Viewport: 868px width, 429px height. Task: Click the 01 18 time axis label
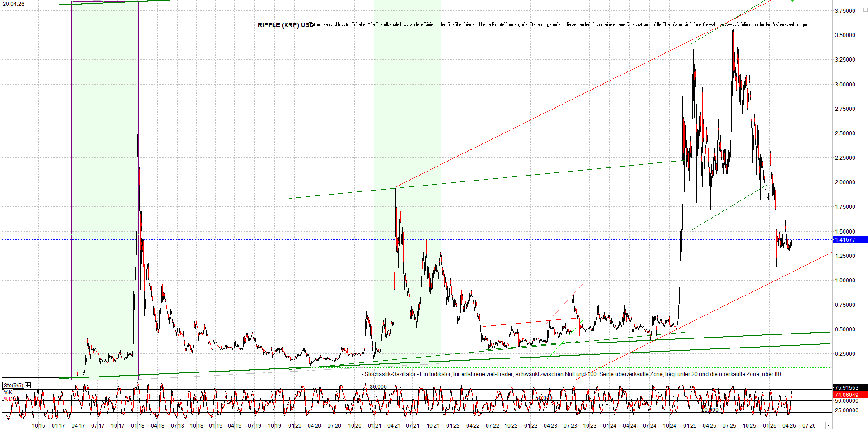pyautogui.click(x=138, y=426)
